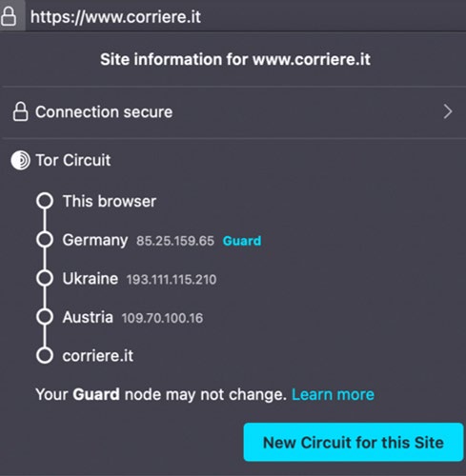Expand Connection secure details with chevron arrow

coord(448,111)
